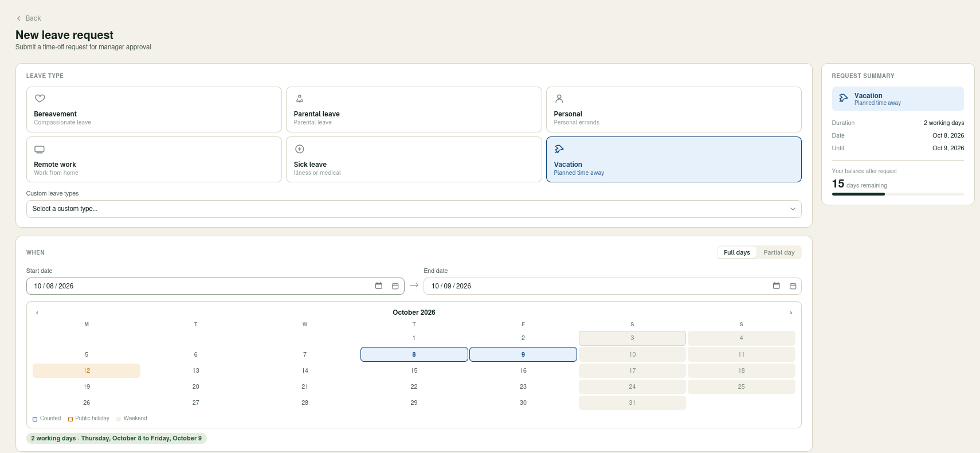Screen dimensions: 980x453
Task: Switch to Partial day mode
Action: coord(779,252)
